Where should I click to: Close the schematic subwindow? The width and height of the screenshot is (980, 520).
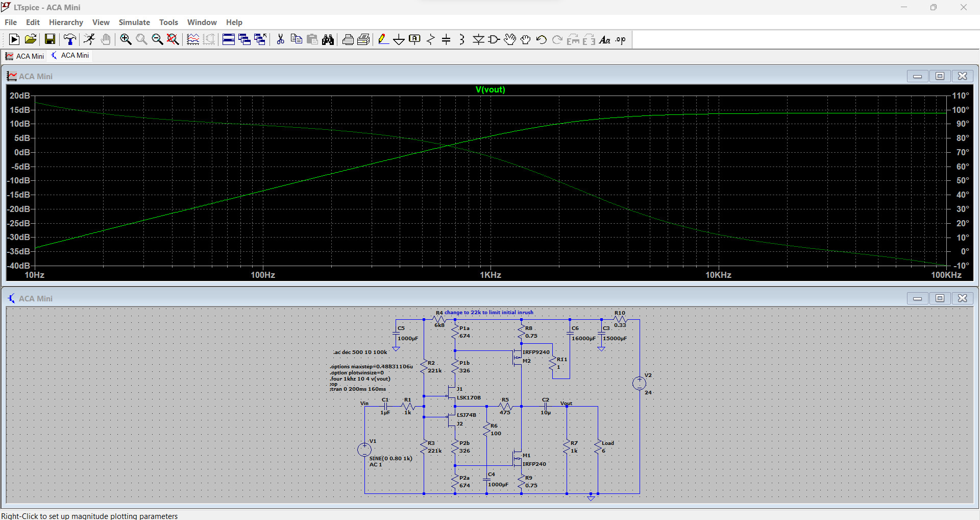coord(962,298)
